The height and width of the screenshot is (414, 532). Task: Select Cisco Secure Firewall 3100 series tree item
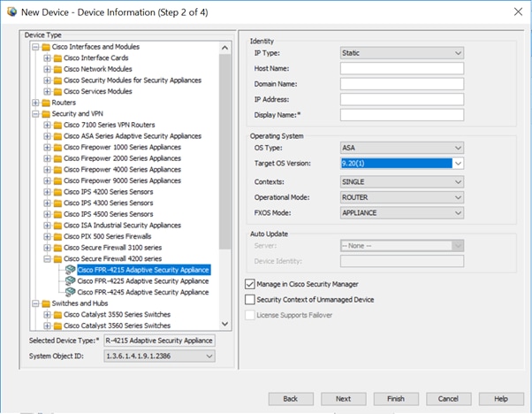click(112, 248)
